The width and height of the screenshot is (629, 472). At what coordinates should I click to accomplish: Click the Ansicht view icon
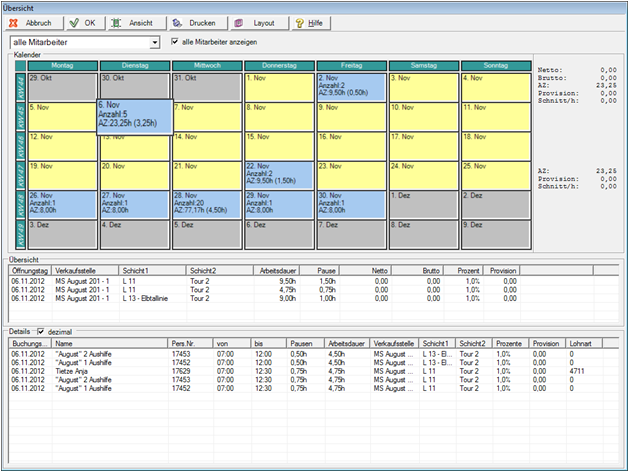point(116,23)
